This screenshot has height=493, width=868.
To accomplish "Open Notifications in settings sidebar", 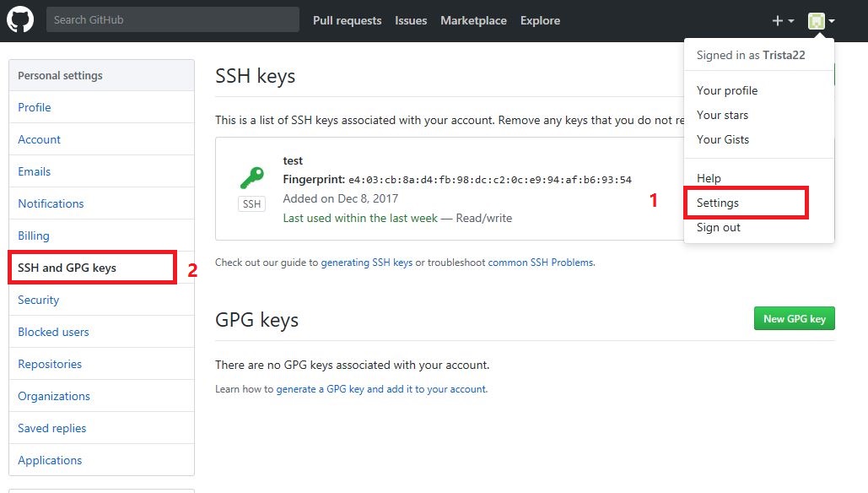I will [x=101, y=203].
